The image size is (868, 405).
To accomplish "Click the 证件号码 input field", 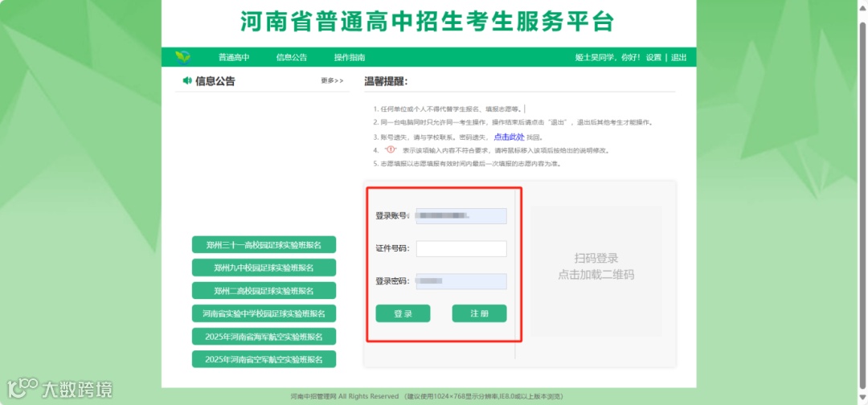I will click(x=461, y=249).
